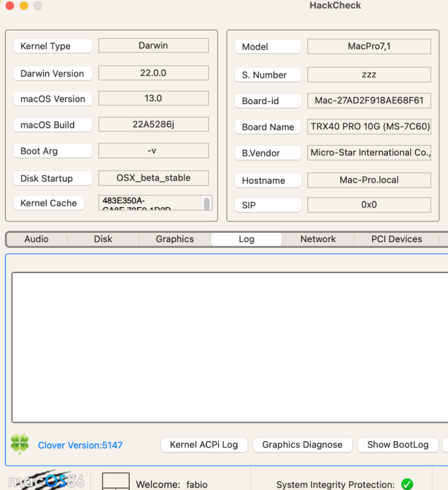Switch to the Disk tab
This screenshot has width=448, height=490.
pos(103,239)
